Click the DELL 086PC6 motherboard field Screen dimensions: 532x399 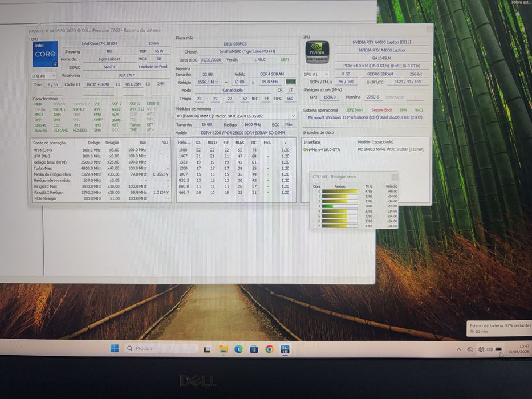tap(235, 44)
